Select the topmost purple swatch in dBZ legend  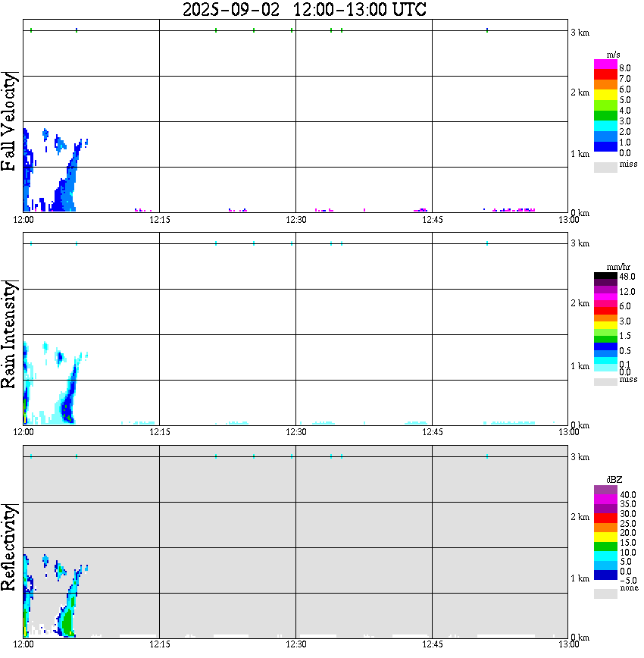click(x=605, y=490)
